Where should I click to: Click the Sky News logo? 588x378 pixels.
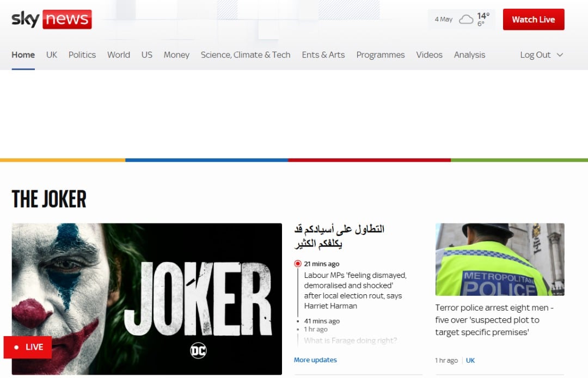click(51, 19)
